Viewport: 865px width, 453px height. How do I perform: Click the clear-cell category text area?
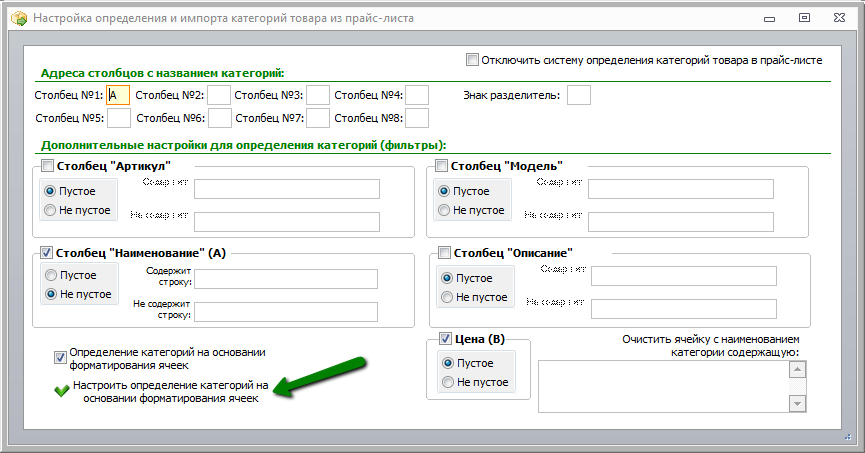(x=664, y=386)
